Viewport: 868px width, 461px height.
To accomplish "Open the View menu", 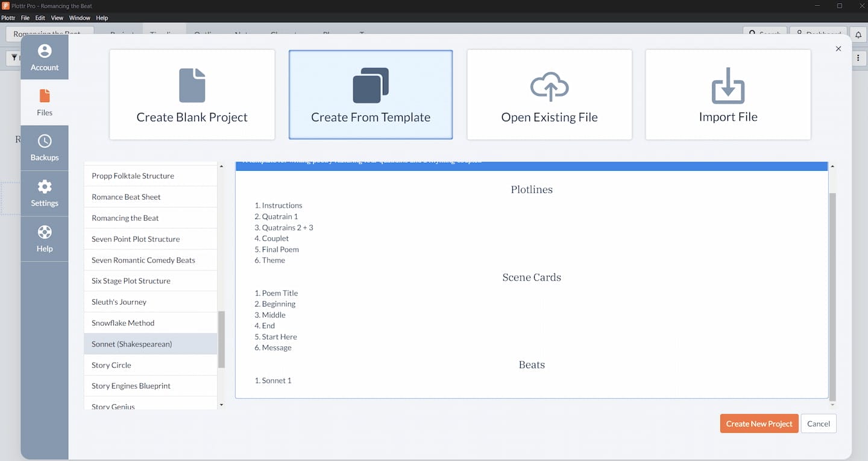I will point(57,18).
